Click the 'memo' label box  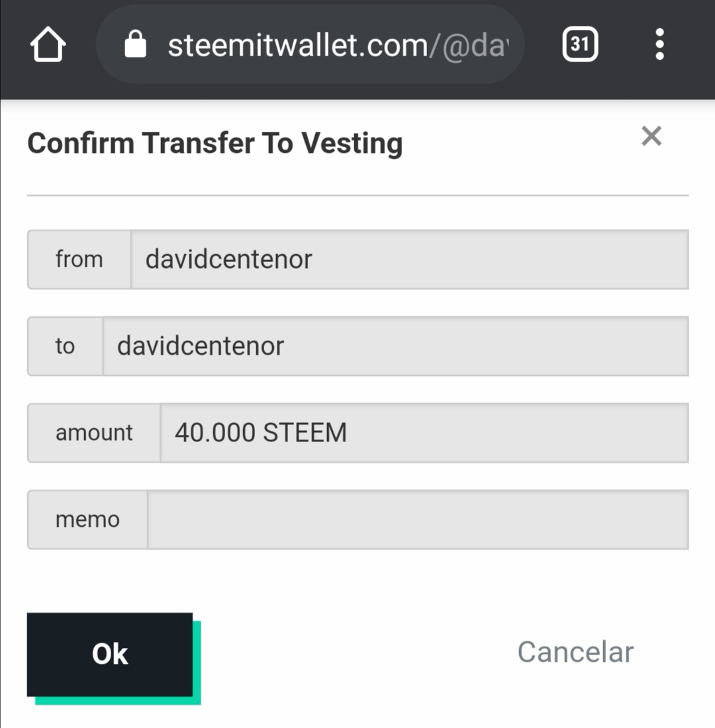click(x=87, y=520)
